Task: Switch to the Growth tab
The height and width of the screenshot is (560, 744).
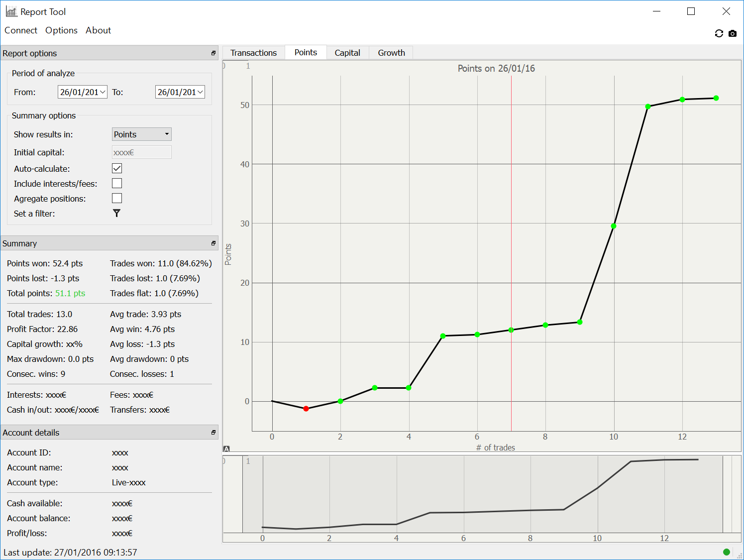Action: point(391,53)
